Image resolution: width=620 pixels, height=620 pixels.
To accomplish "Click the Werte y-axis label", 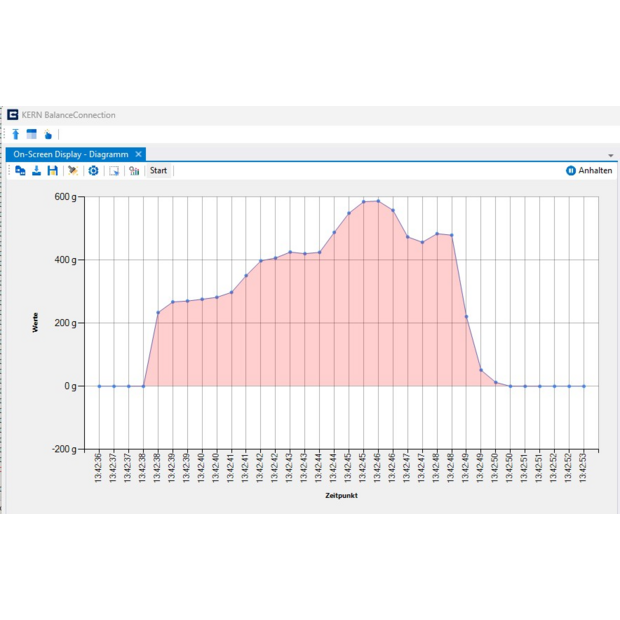I will coord(36,323).
